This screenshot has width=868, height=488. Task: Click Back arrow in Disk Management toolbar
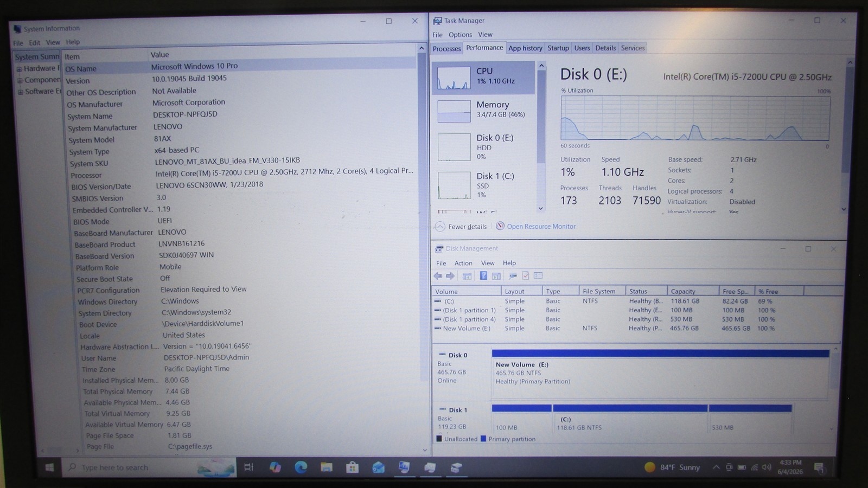(x=438, y=276)
